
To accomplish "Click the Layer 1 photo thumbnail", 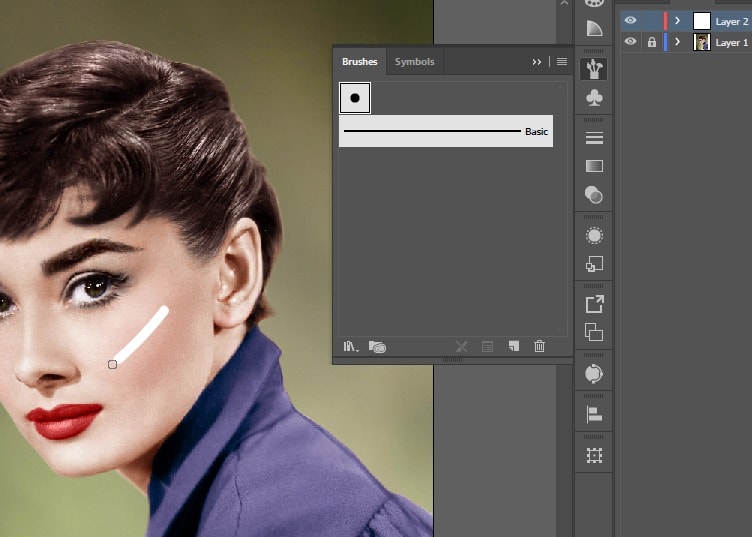I will 702,42.
